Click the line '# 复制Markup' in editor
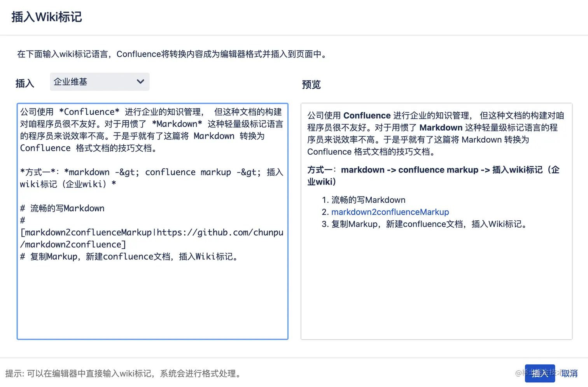The height and width of the screenshot is (387, 588). coord(129,256)
